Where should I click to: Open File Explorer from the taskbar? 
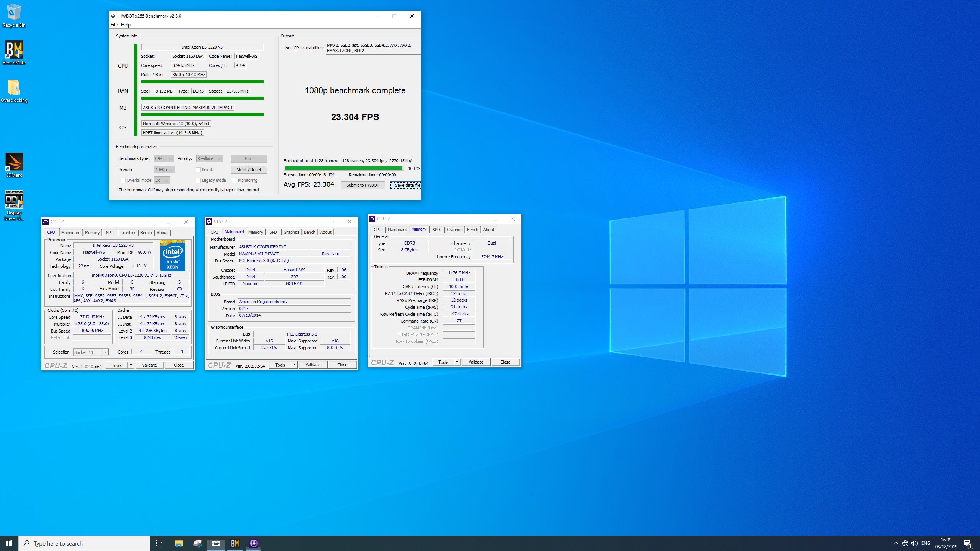(x=178, y=543)
